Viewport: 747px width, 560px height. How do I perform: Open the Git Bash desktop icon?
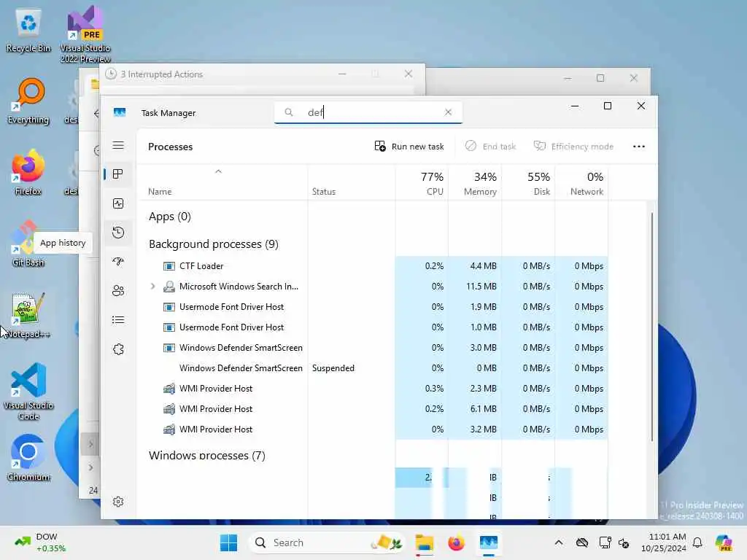[28, 244]
